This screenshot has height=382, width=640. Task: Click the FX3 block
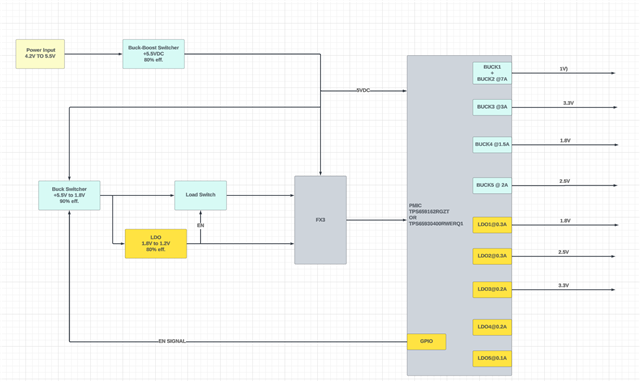320,220
